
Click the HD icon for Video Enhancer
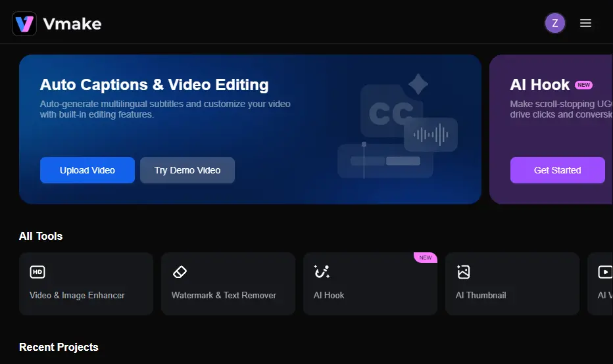coord(37,272)
